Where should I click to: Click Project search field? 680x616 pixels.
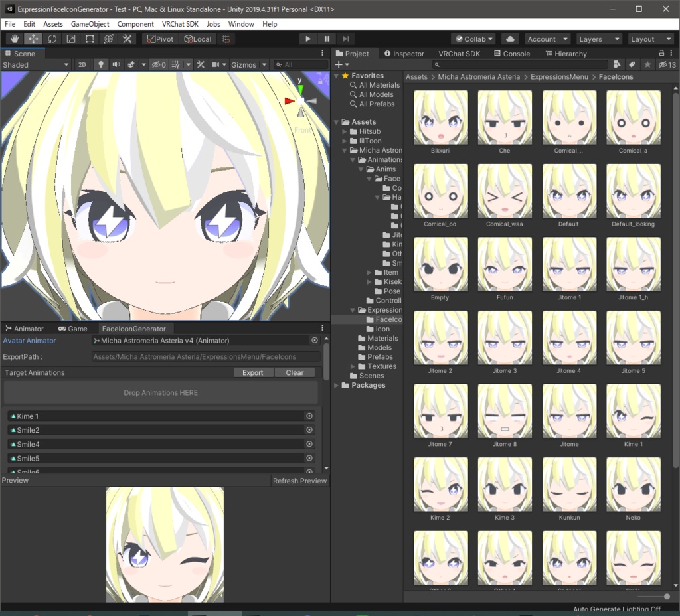coord(521,64)
